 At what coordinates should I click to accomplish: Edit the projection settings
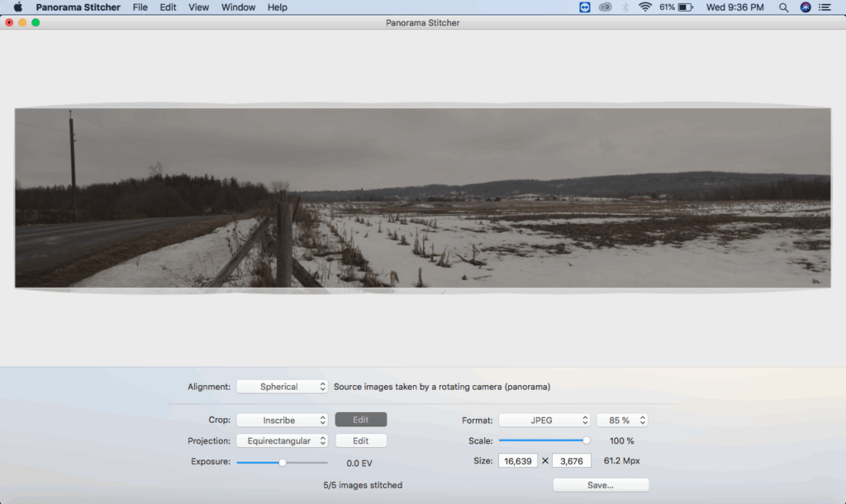click(360, 440)
